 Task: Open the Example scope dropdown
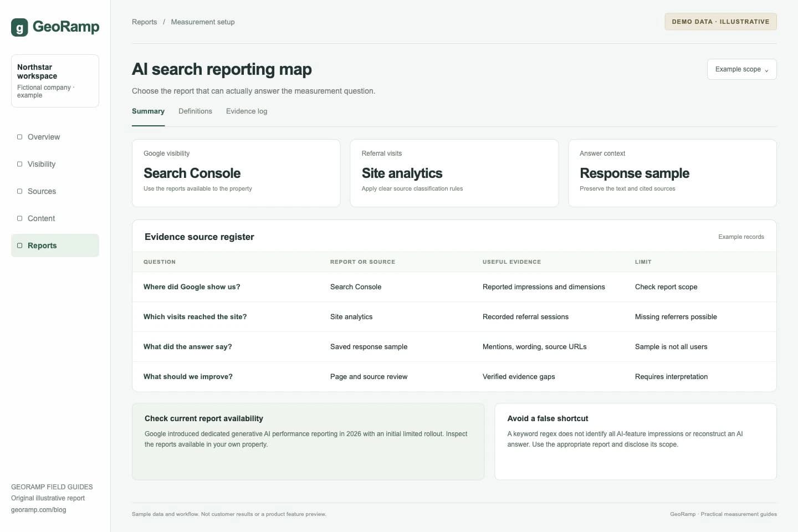coord(741,69)
